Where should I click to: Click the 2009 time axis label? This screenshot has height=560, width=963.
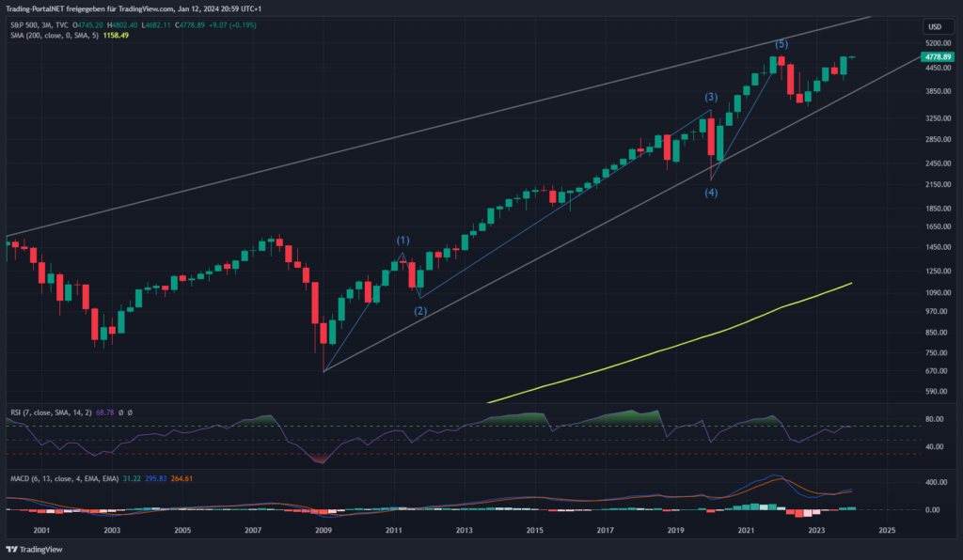point(324,531)
